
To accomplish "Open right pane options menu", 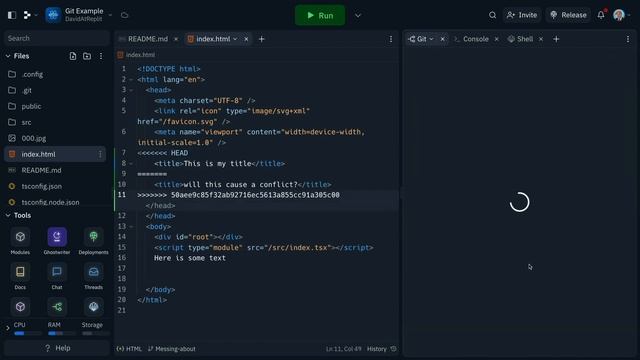I will tap(628, 39).
